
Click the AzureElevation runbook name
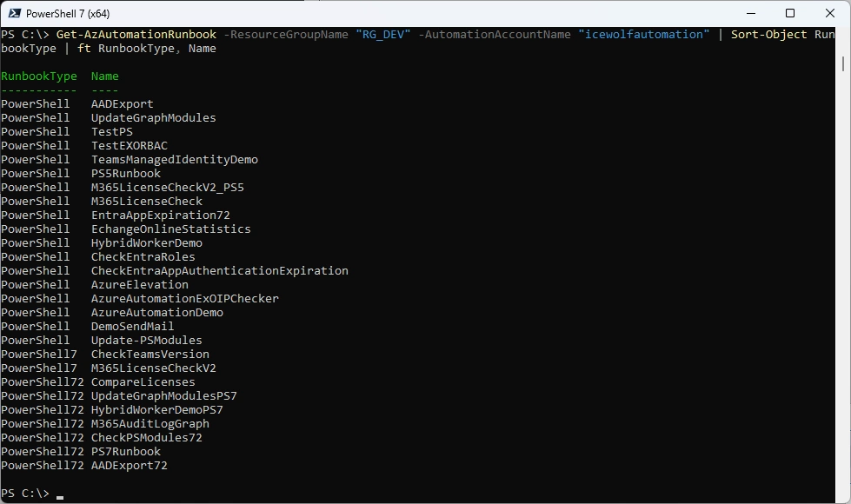tap(139, 285)
